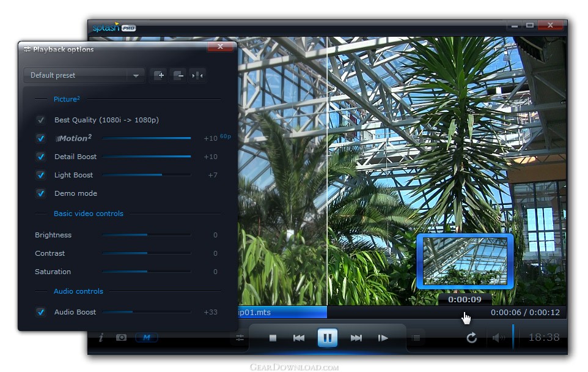The width and height of the screenshot is (588, 372).
Task: Pause the video
Action: (x=328, y=338)
